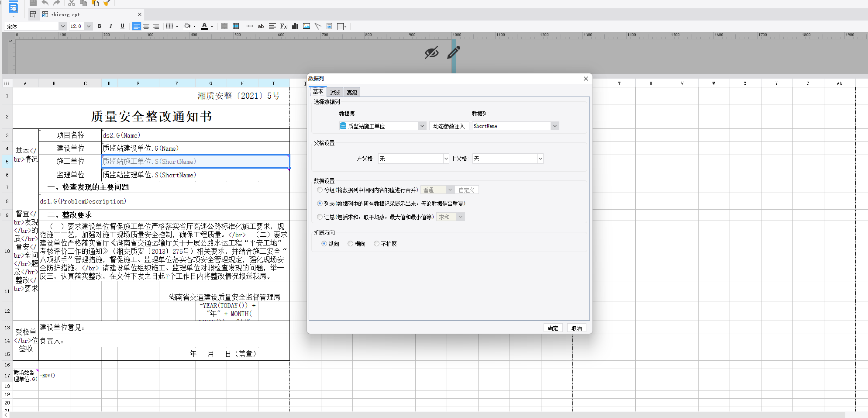Redo the last action
This screenshot has height=418, width=868.
click(x=56, y=3)
